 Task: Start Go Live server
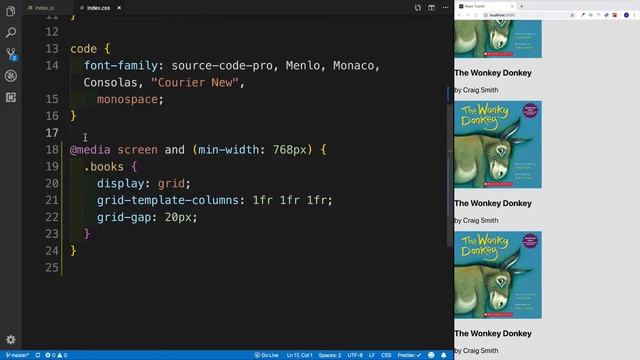[x=267, y=355]
